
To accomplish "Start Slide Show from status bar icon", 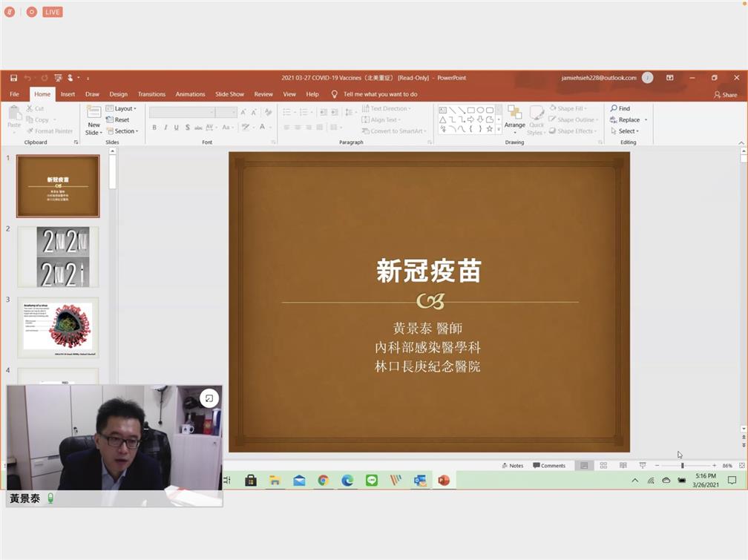I will click(x=643, y=466).
